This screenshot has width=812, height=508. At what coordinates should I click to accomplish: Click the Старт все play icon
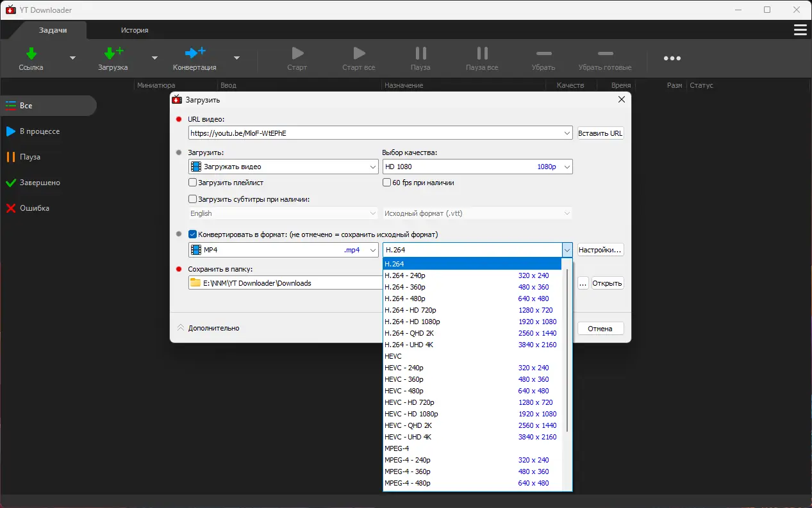(x=359, y=53)
